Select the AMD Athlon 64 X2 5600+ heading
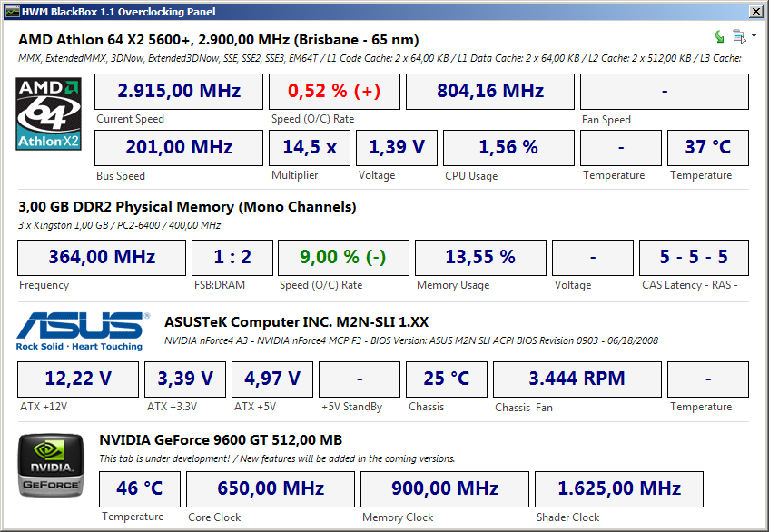 pyautogui.click(x=218, y=40)
